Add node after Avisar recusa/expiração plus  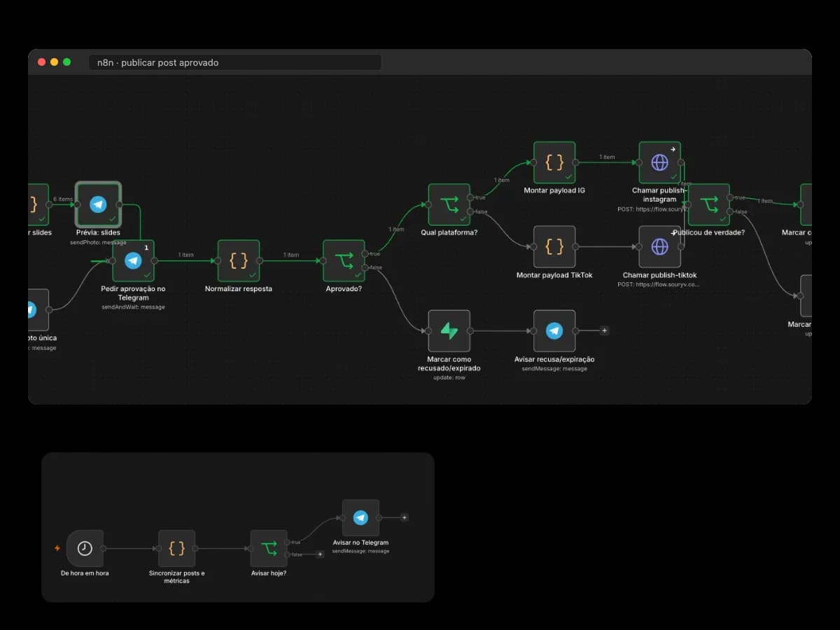[x=605, y=330]
